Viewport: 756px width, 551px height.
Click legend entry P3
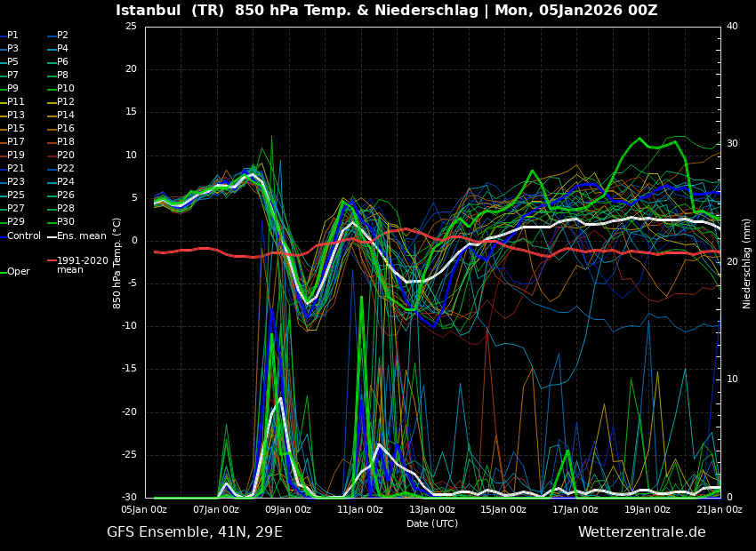12,49
